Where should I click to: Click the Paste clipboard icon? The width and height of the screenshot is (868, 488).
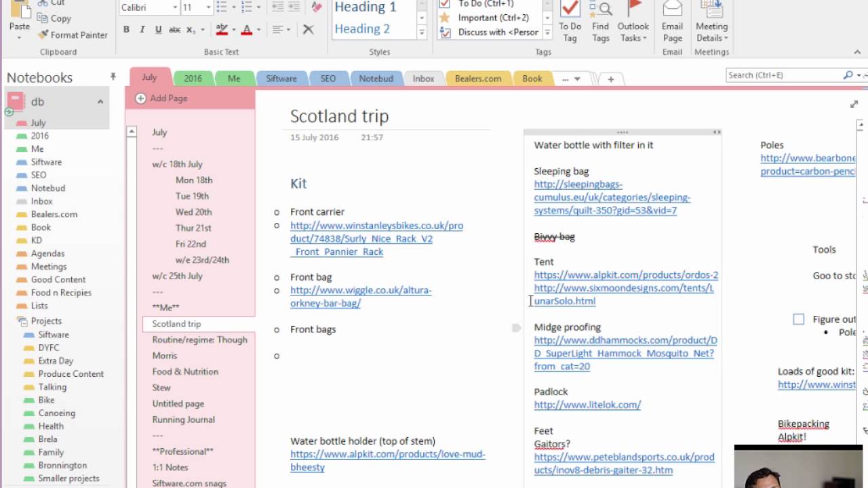(x=19, y=8)
